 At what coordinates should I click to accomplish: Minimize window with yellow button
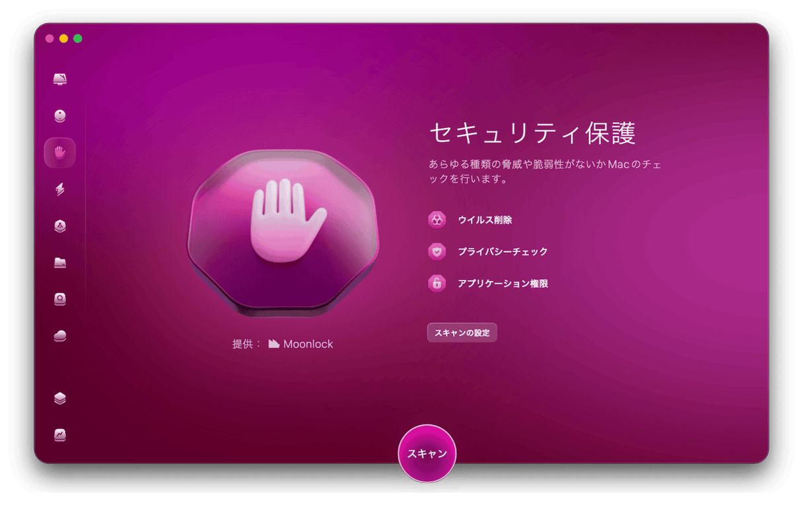point(63,39)
